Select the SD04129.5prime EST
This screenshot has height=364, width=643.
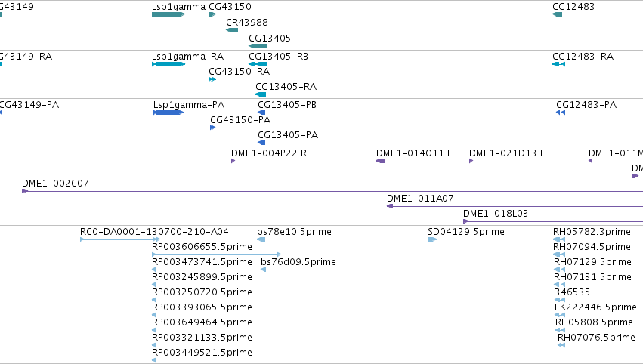click(x=432, y=239)
